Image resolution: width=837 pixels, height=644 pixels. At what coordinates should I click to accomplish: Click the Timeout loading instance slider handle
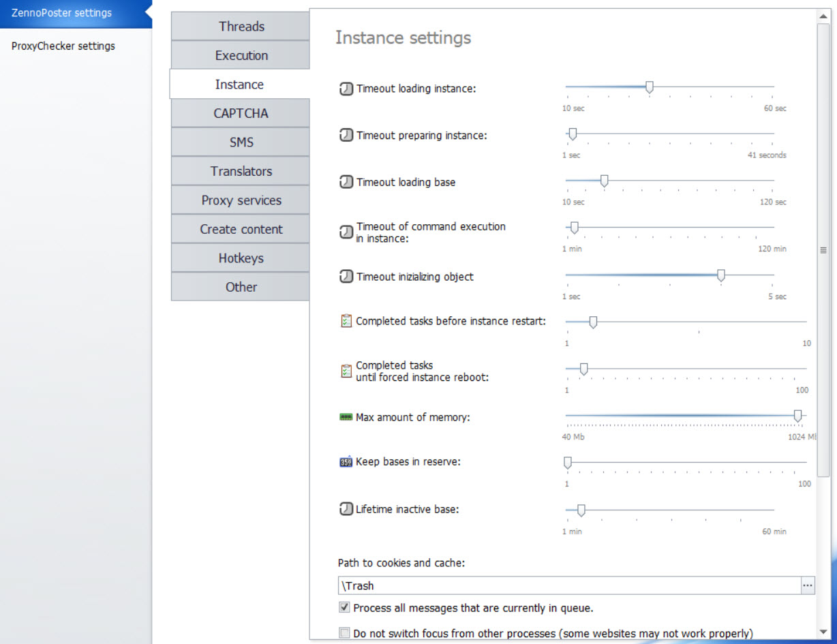(x=650, y=87)
